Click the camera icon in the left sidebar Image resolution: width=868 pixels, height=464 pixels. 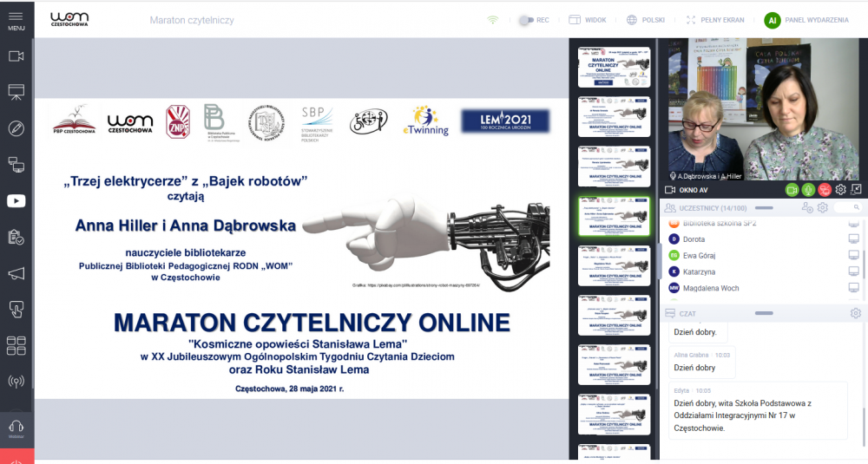[x=16, y=56]
